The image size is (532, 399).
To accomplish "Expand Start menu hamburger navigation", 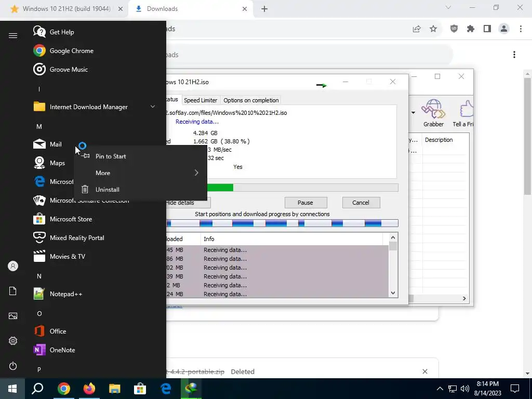I will pos(13,36).
